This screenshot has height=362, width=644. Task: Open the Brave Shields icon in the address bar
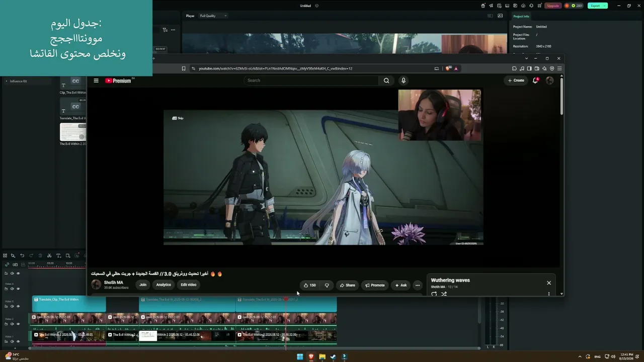[448, 68]
